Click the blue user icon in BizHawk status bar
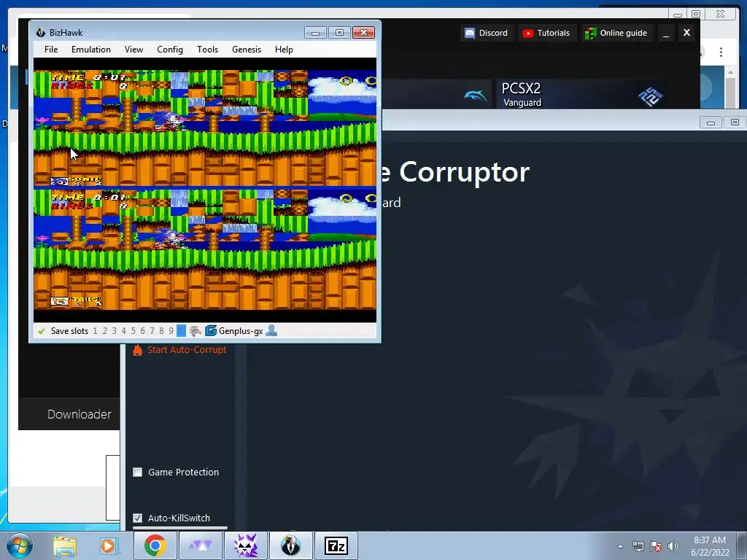 coord(271,330)
